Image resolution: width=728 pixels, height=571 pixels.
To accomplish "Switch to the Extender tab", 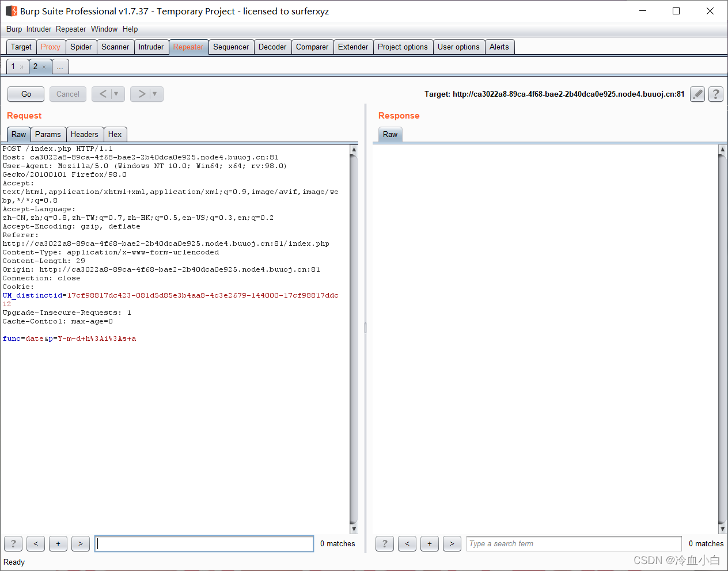I will (353, 47).
